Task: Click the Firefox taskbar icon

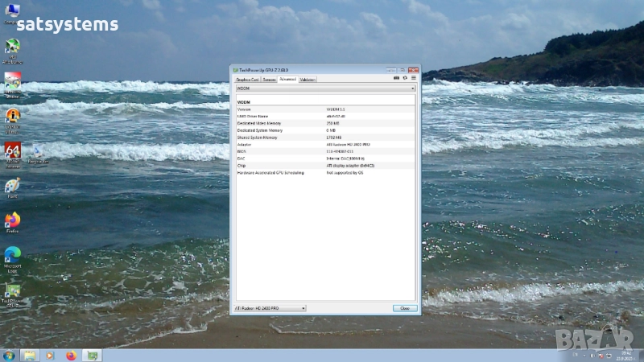Action: [x=70, y=355]
